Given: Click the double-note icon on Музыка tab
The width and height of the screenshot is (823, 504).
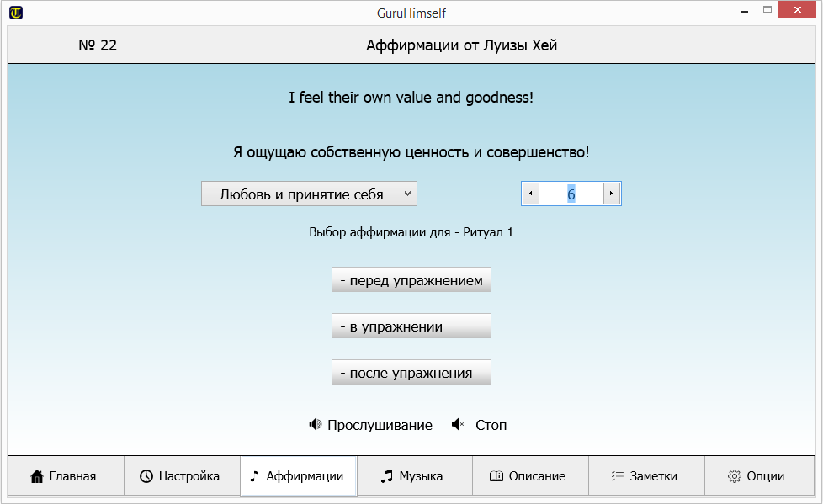Looking at the screenshot, I should (x=386, y=476).
